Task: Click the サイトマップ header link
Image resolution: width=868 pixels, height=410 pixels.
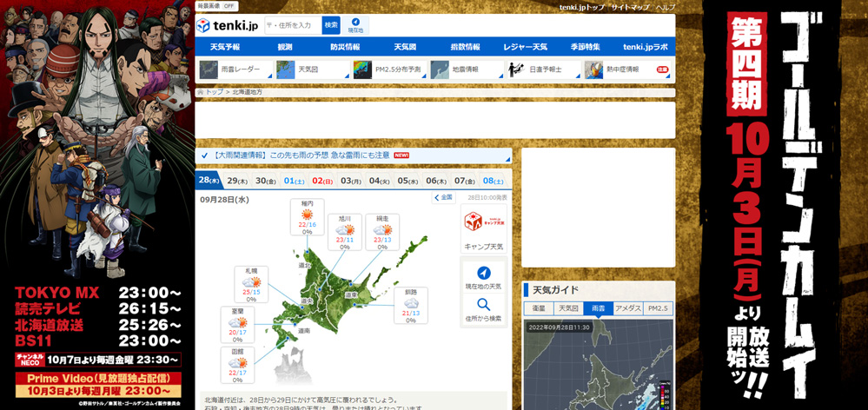Action: coord(631,7)
